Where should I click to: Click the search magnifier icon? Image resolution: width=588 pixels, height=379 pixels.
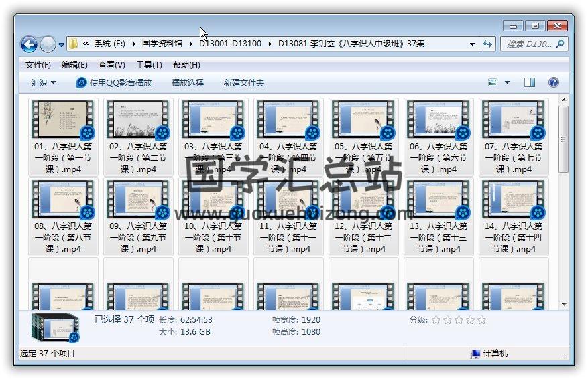pos(561,44)
